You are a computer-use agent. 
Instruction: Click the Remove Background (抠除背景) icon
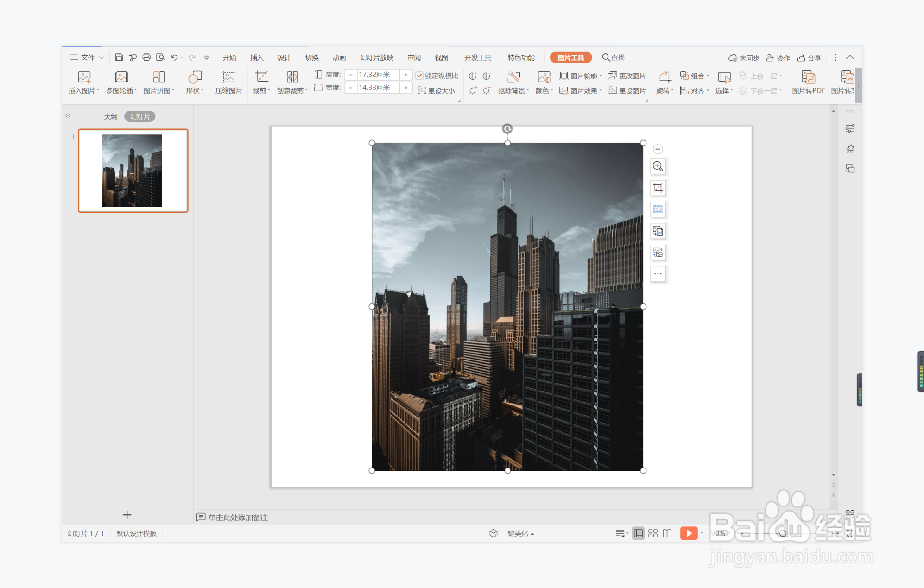[x=514, y=77]
